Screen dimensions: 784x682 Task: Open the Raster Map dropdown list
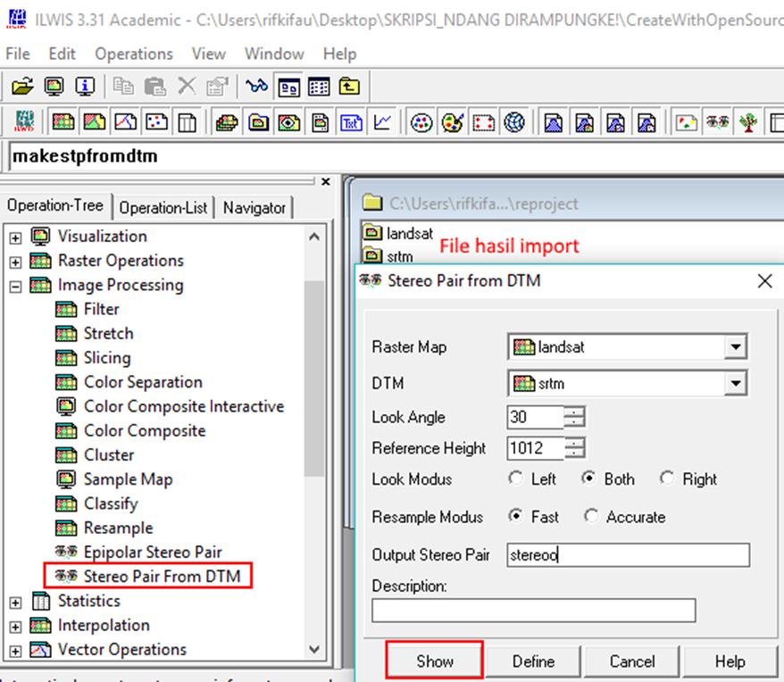(736, 346)
